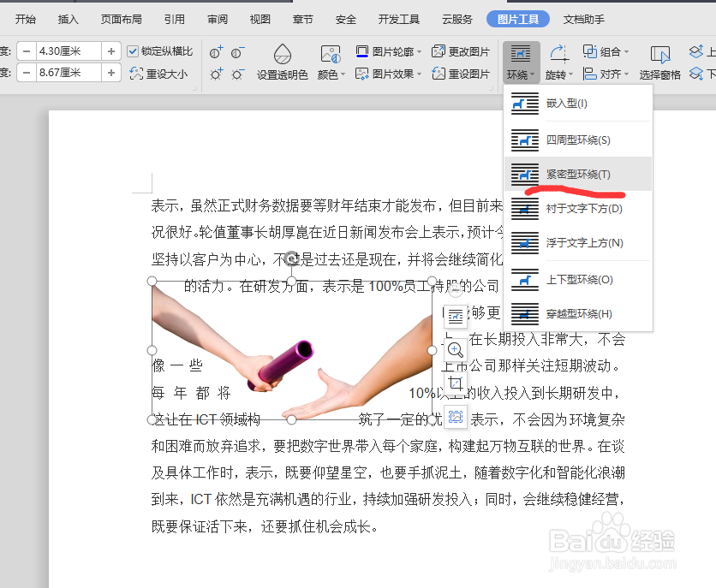Image resolution: width=716 pixels, height=588 pixels.
Task: Choose 嵌入型(I) wrap option
Action: (x=578, y=104)
